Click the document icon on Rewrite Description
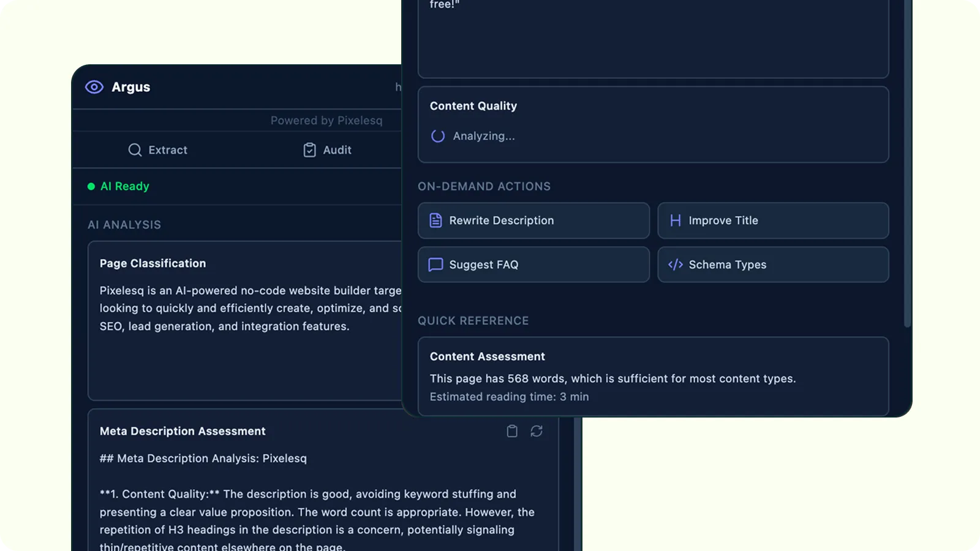980x551 pixels. [435, 220]
